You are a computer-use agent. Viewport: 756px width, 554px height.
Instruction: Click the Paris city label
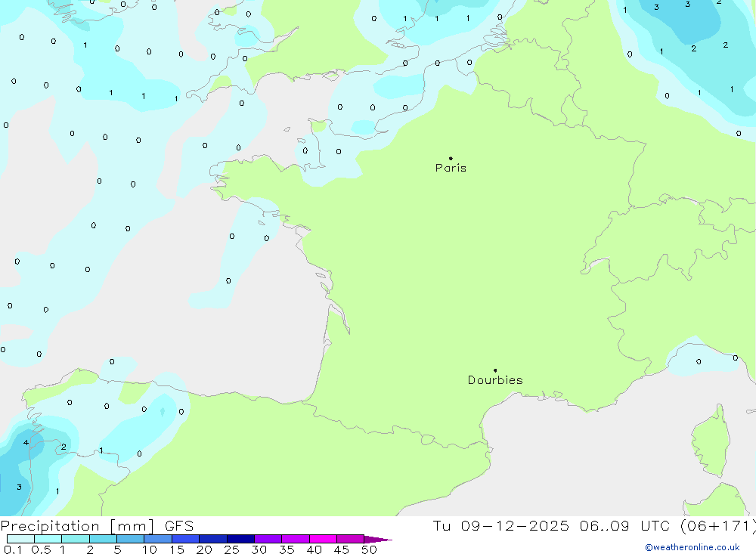click(x=451, y=168)
